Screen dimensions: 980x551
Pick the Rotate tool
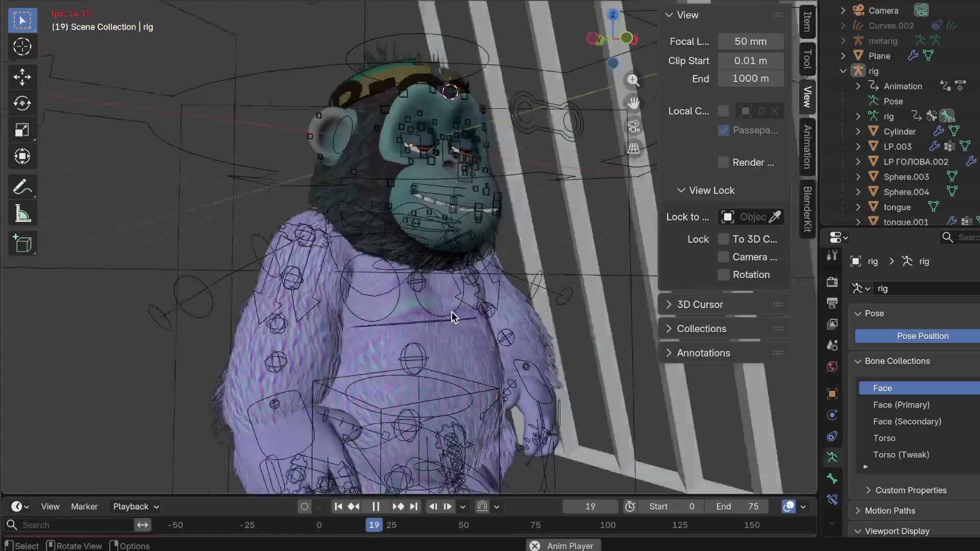click(22, 104)
